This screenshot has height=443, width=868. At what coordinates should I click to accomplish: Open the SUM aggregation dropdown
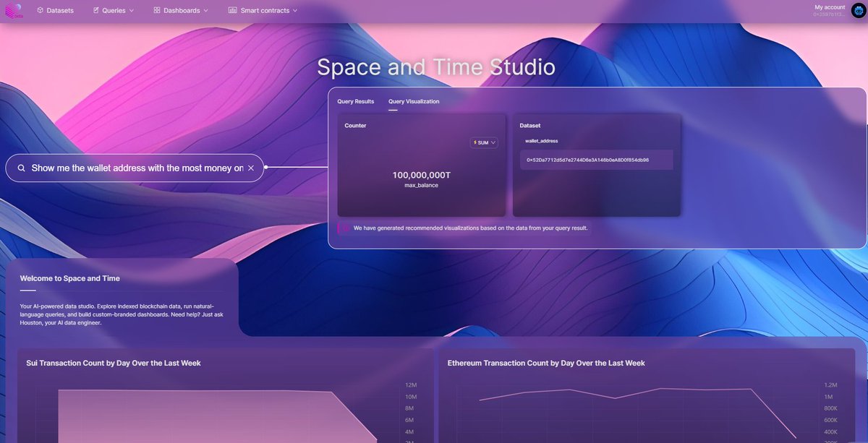coord(484,142)
